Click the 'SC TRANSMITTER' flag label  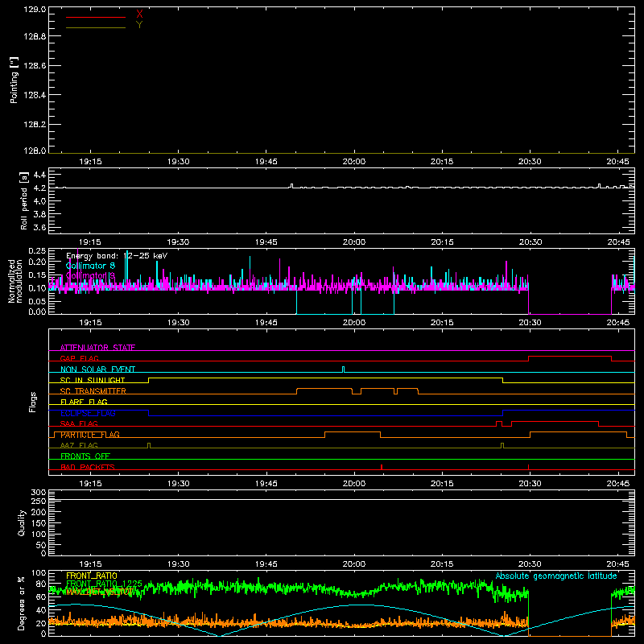[x=93, y=391]
